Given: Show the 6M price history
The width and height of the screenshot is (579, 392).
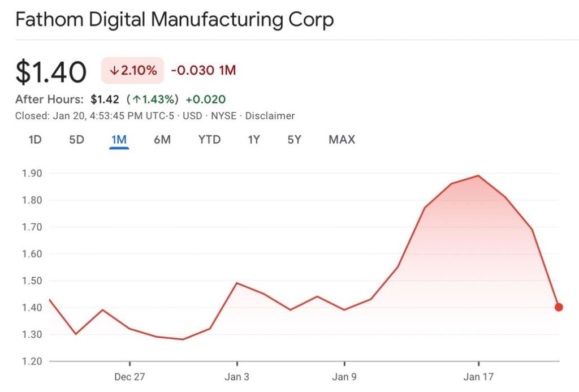Looking at the screenshot, I should point(162,139).
